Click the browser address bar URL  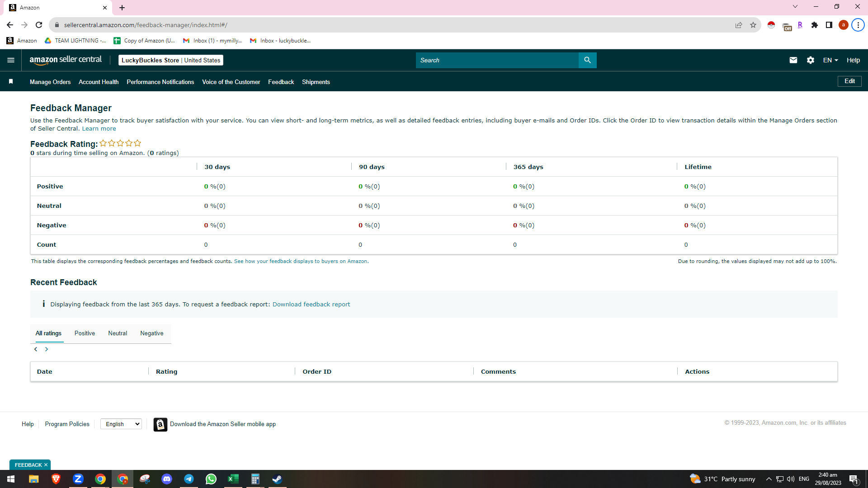click(x=146, y=25)
